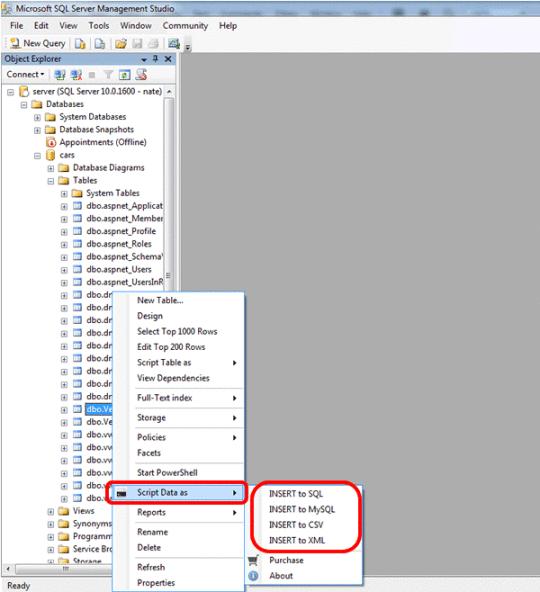Open the Edit menu

click(41, 26)
